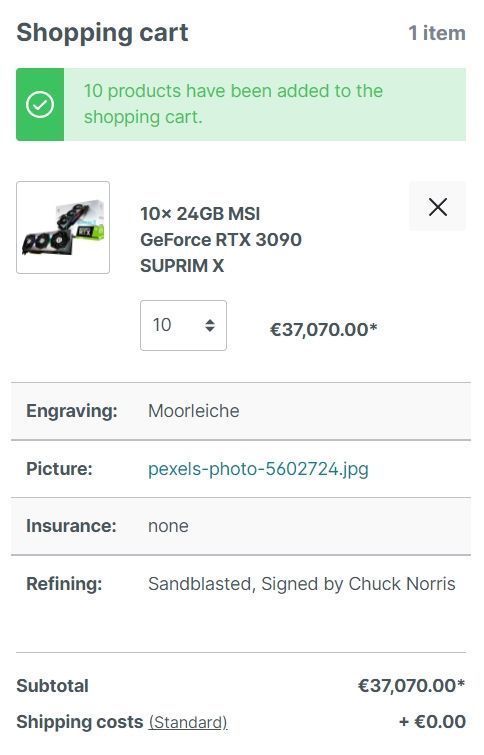Select the Engraving value Moorleiche

(194, 411)
